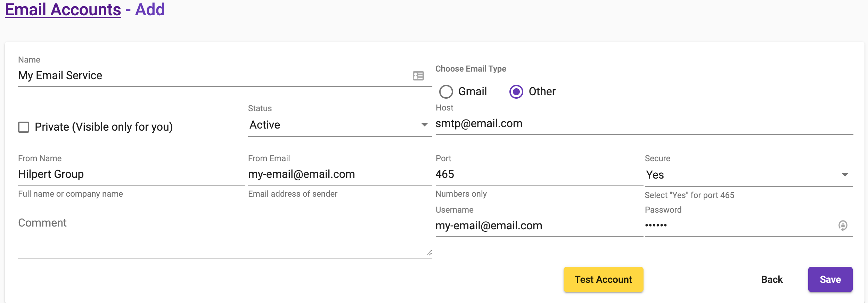Screen dimensions: 868x303
Task: Click into the Port field showing 465
Action: click(538, 174)
